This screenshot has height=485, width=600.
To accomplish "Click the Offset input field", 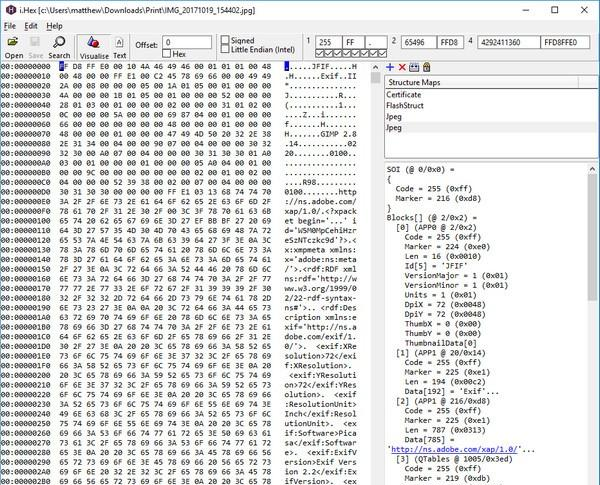I will 187,42.
